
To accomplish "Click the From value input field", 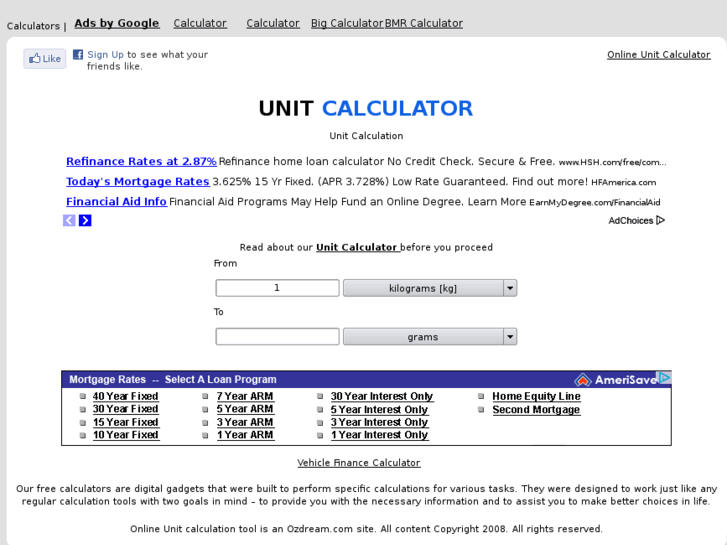I will (277, 288).
